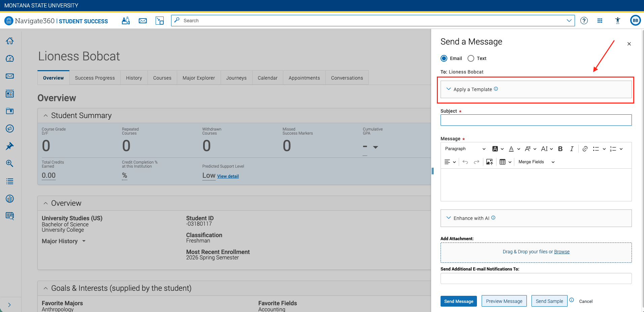Click the insert image icon in editor

coord(489,162)
